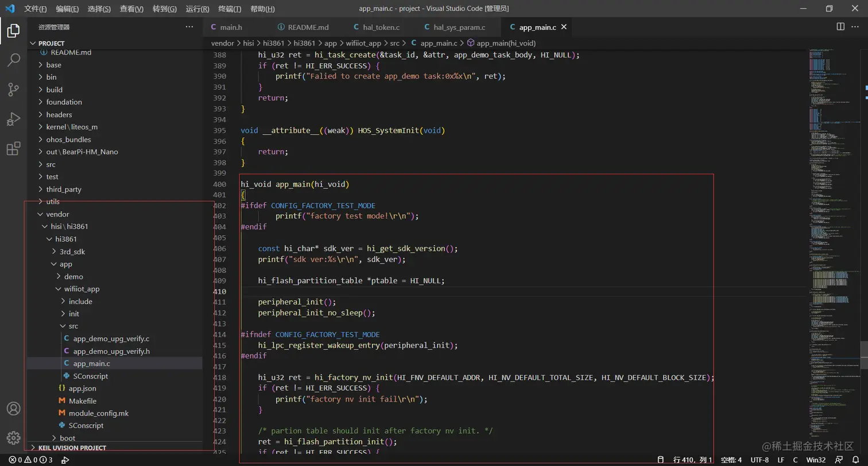Image resolution: width=868 pixels, height=466 pixels.
Task: Expand the boot folder
Action: (115, 438)
